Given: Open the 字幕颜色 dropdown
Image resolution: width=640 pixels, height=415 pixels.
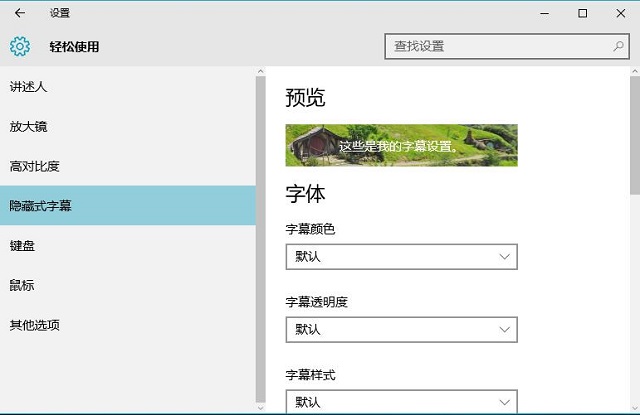Looking at the screenshot, I should tap(401, 257).
